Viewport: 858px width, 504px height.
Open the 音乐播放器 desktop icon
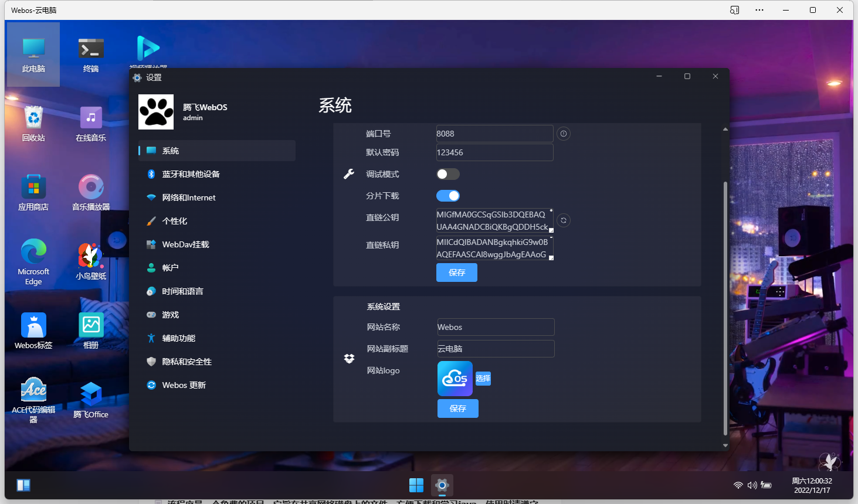(91, 193)
